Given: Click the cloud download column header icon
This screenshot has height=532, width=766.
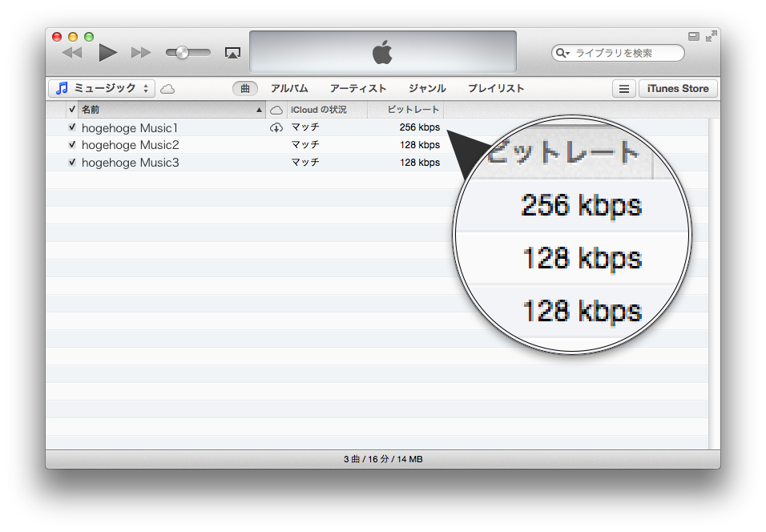Looking at the screenshot, I should tap(276, 110).
